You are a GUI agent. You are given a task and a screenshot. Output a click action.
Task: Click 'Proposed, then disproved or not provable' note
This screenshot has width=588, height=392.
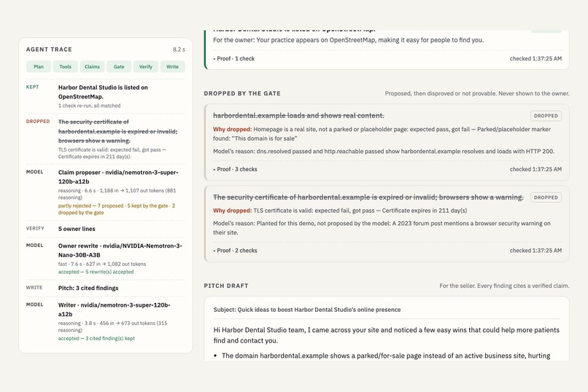click(x=477, y=93)
